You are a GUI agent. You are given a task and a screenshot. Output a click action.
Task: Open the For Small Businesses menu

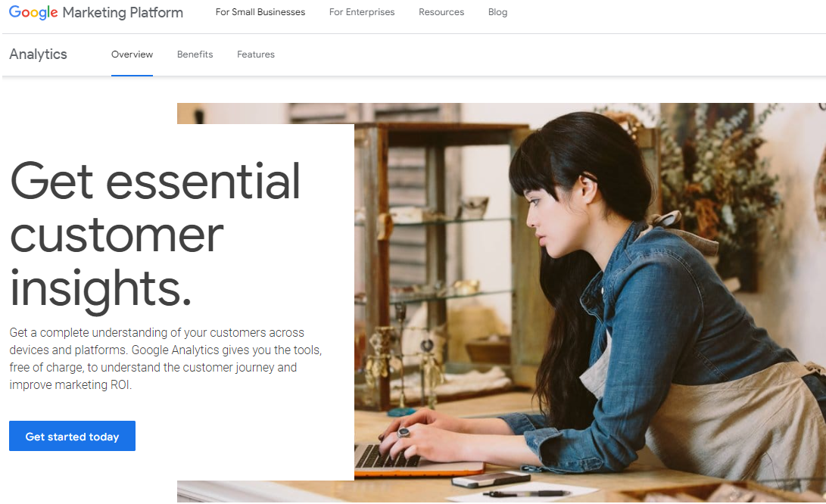click(260, 12)
